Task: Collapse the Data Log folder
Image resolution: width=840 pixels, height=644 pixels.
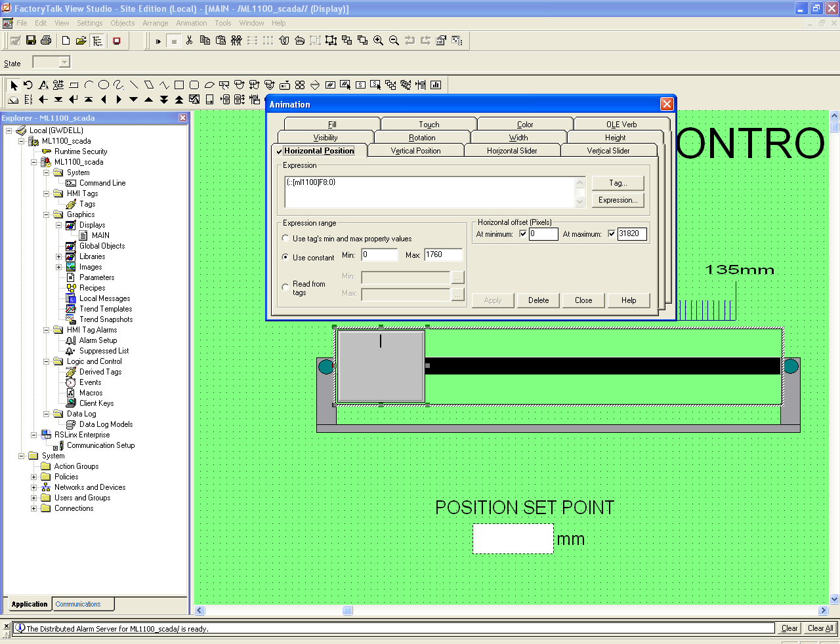Action: pos(47,414)
